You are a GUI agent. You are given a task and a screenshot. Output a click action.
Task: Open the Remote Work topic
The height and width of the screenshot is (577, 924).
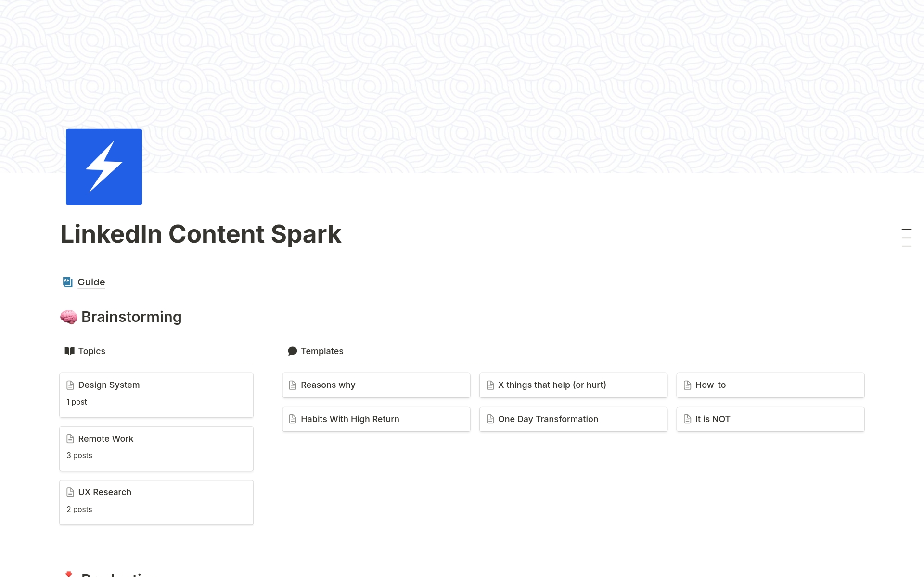[106, 438]
